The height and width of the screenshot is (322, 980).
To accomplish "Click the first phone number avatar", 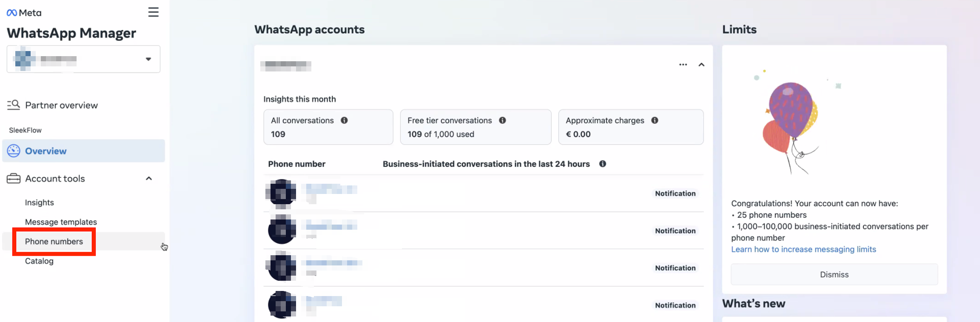I will [281, 194].
